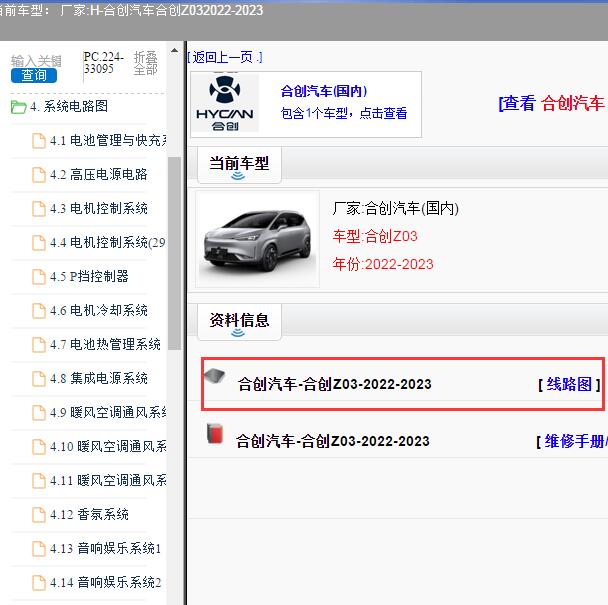Viewport: 608px width, 605px height.
Task: Click document icon beside 4.2 高压电源电路
Action: click(38, 175)
